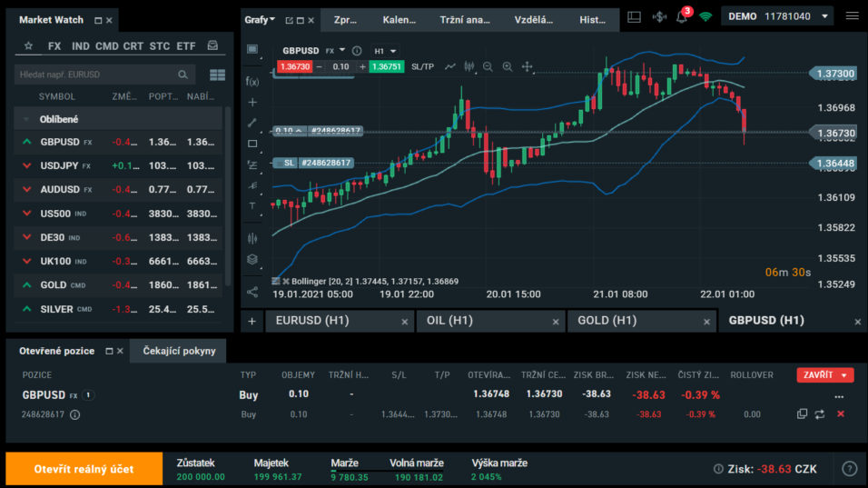The width and height of the screenshot is (868, 488).
Task: Expand the DEMO account dropdown
Action: tap(824, 16)
